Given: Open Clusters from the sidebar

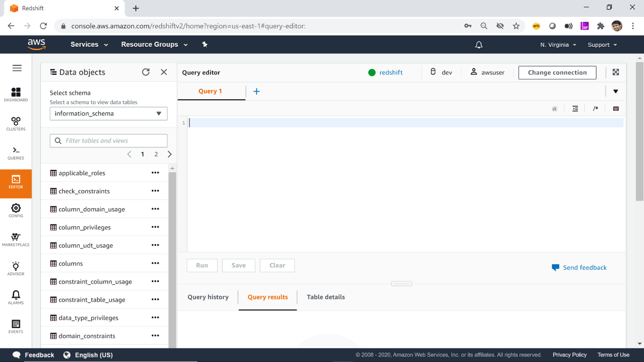Looking at the screenshot, I should pyautogui.click(x=16, y=125).
